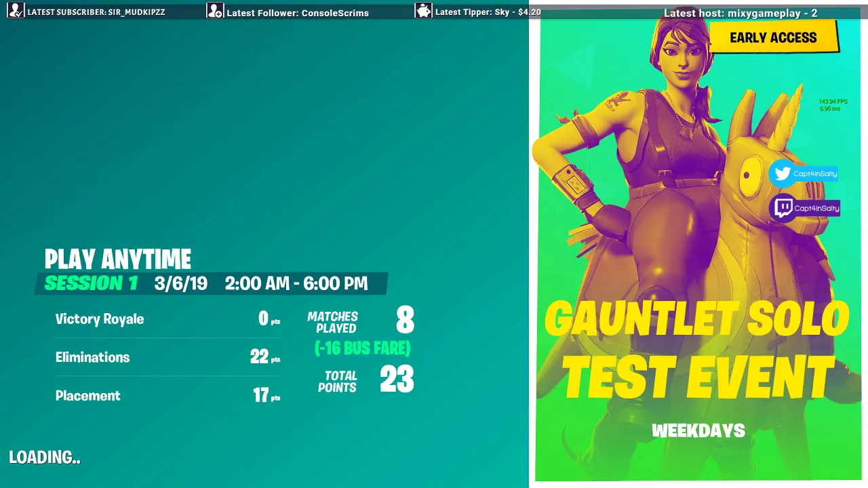
Task: Click the total points value 23
Action: [397, 380]
